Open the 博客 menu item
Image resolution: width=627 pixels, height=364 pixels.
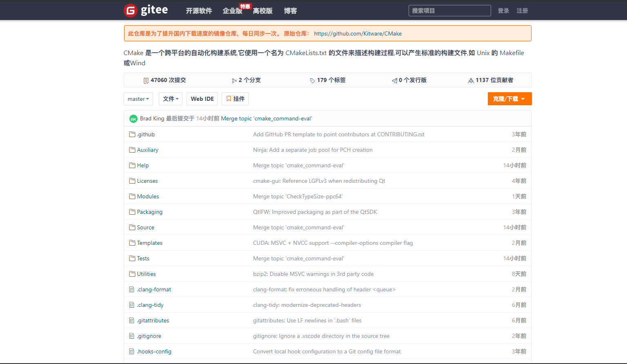coord(290,11)
